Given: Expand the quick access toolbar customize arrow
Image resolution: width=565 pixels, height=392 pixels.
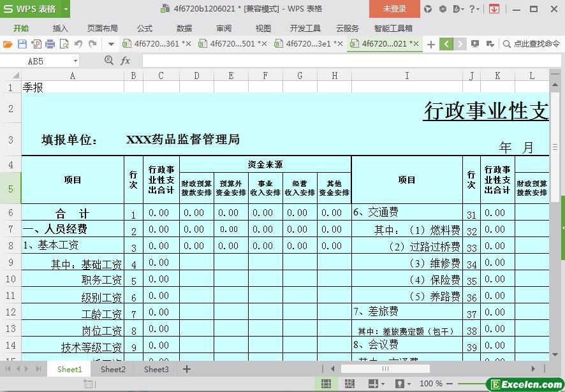Looking at the screenshot, I should (111, 44).
